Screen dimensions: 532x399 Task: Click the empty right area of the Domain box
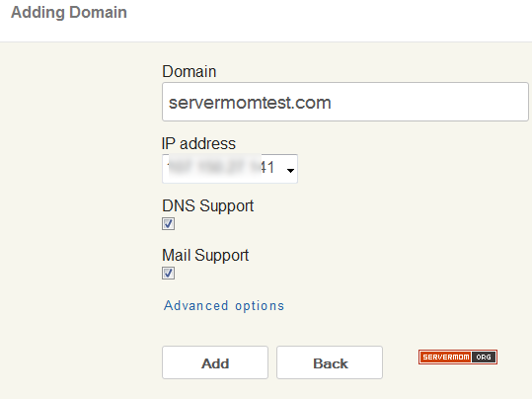tap(429, 102)
